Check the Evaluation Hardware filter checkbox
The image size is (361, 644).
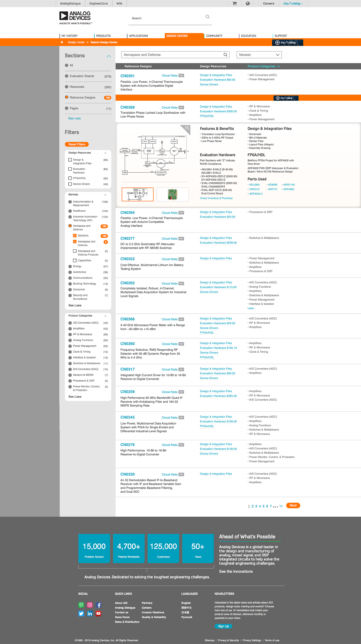[70, 169]
